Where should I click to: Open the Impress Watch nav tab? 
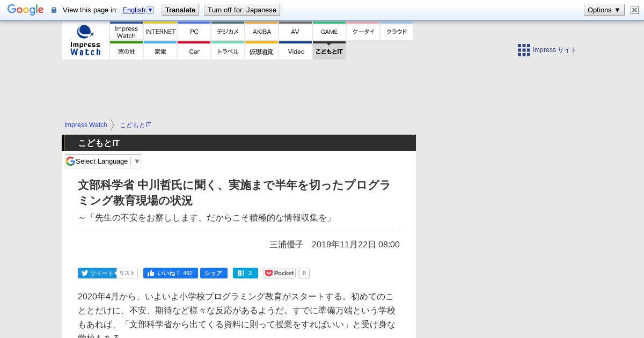point(126,31)
